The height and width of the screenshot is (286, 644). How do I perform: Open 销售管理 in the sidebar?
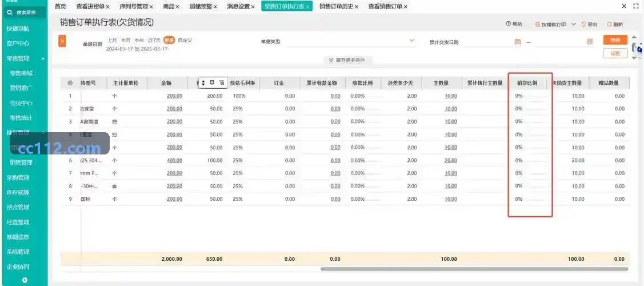click(x=21, y=162)
